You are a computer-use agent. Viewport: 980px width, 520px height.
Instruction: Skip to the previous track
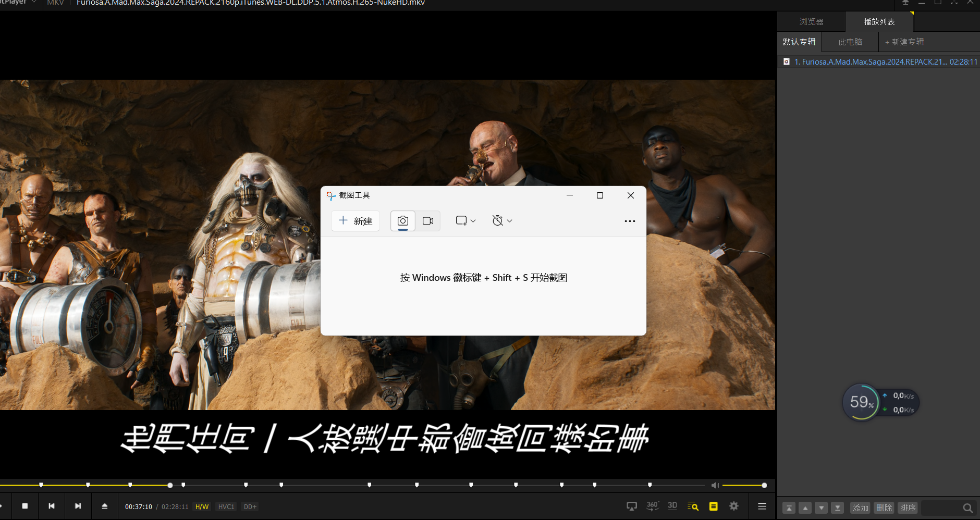point(52,506)
